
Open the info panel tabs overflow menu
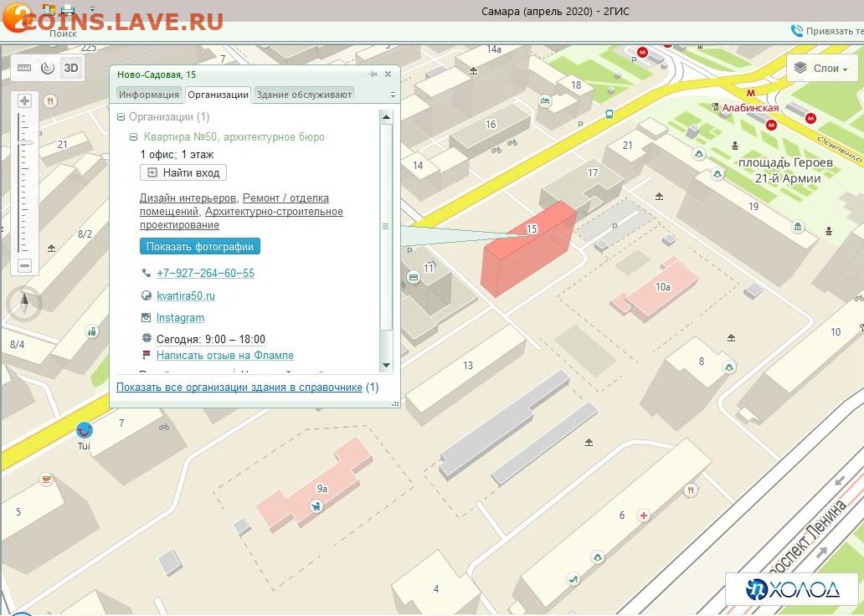click(x=393, y=95)
